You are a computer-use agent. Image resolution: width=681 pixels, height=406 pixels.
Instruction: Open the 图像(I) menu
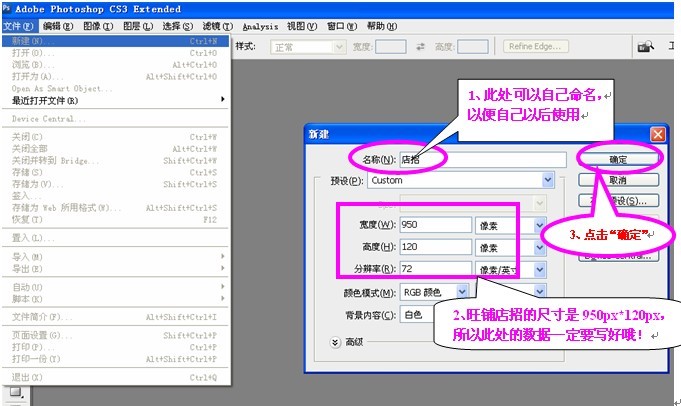coord(98,26)
